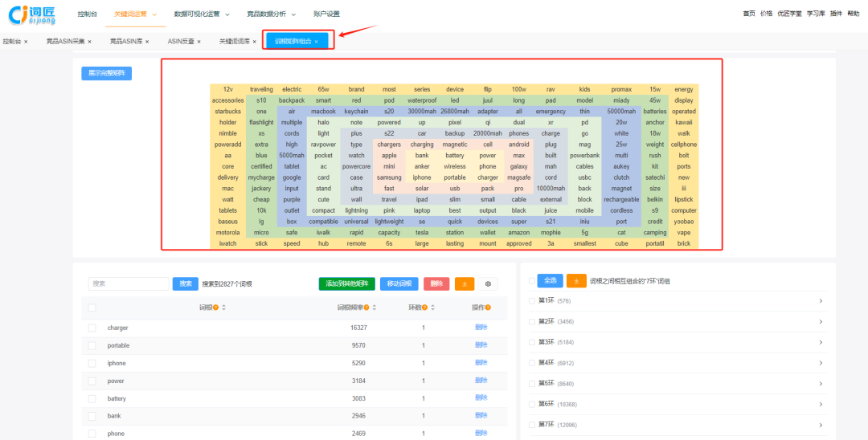The height and width of the screenshot is (440, 868).
Task: Click the help icon beside 词根 column header
Action: click(x=215, y=308)
